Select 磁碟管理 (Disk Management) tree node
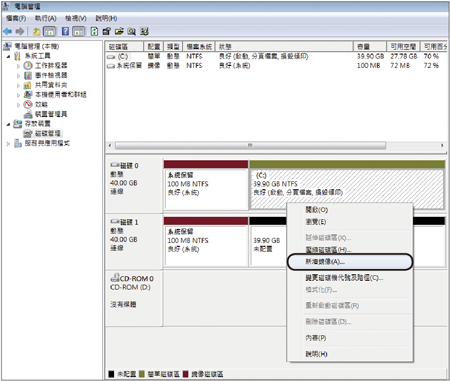Viewport: 450px width, 381px height. coord(48,133)
